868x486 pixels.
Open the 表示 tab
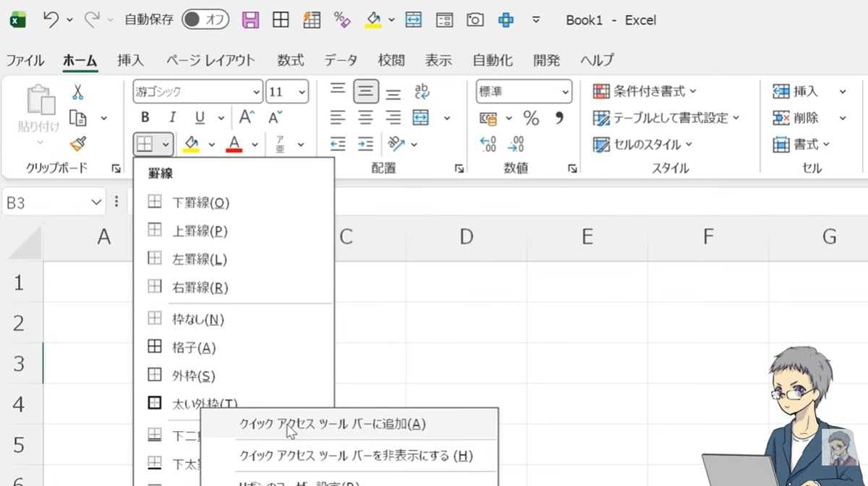(x=438, y=60)
